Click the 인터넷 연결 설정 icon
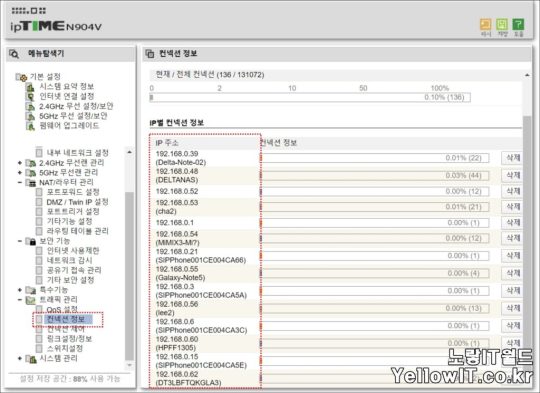The image size is (540, 393). point(30,96)
